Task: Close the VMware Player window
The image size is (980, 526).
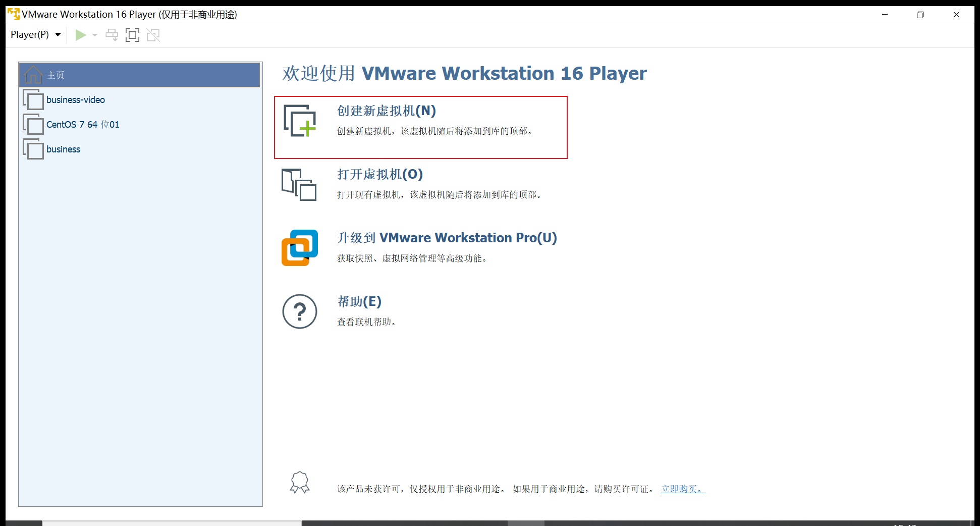Action: (x=956, y=15)
